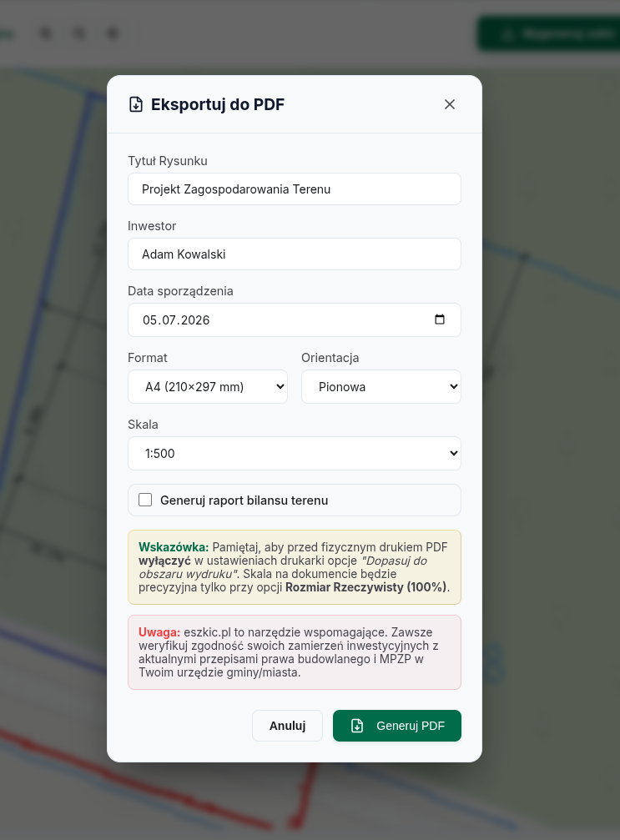The width and height of the screenshot is (620, 840).
Task: Click the PDF export icon beside dialog title
Action: [136, 104]
